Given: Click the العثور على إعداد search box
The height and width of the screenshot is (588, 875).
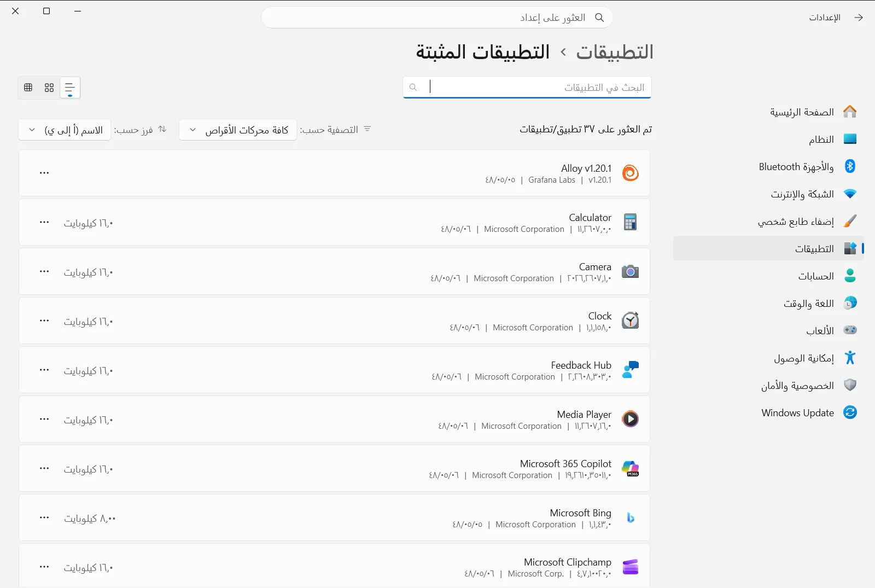Looking at the screenshot, I should pyautogui.click(x=437, y=18).
